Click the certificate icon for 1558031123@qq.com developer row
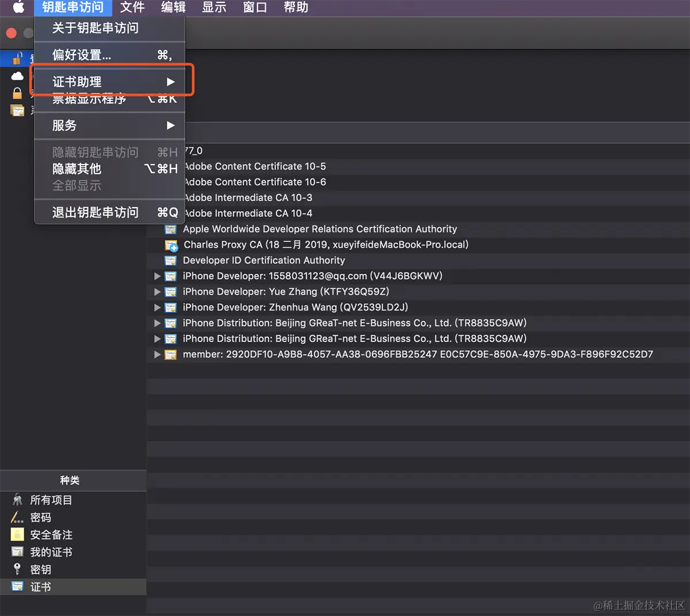Image resolution: width=690 pixels, height=616 pixels. click(171, 276)
